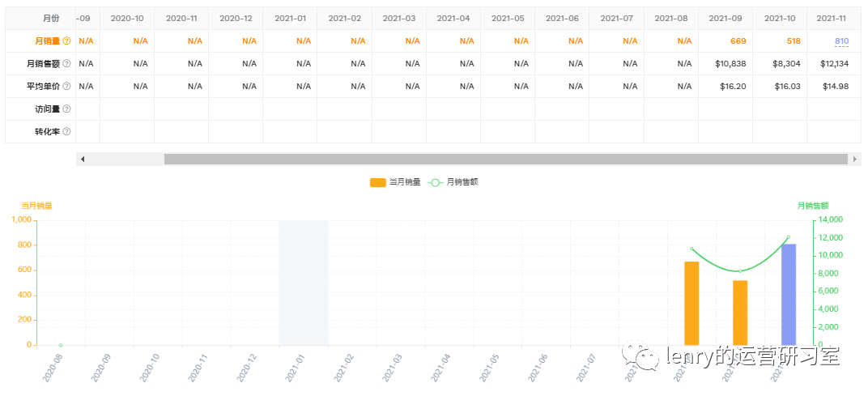Click the scrollbar right arrow
868x396 pixels.
point(855,160)
